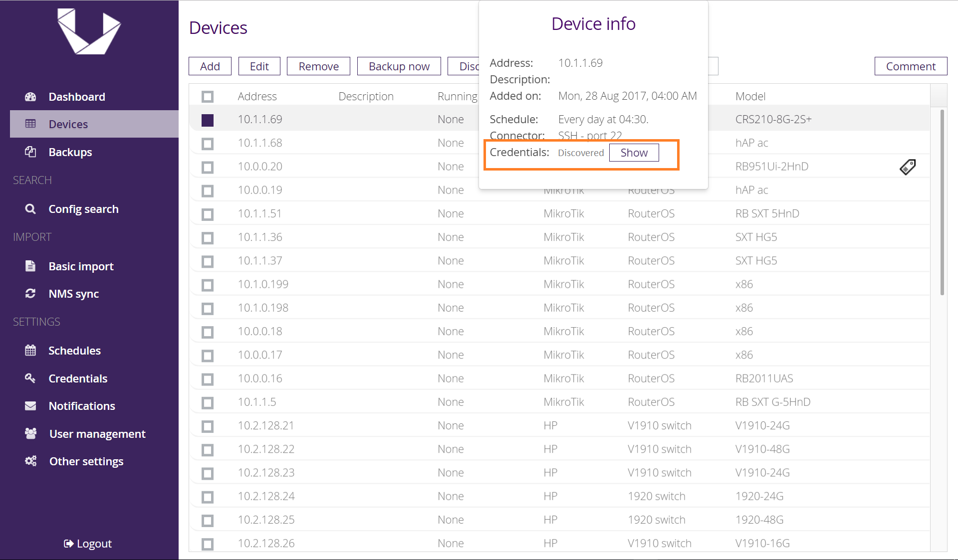The height and width of the screenshot is (560, 958).
Task: Open User management page
Action: 94,433
